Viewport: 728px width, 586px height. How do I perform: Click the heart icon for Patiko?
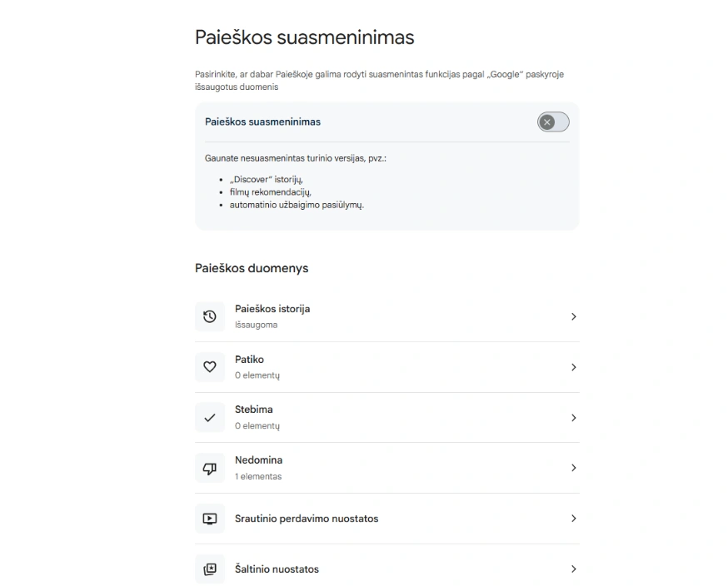pyautogui.click(x=210, y=367)
